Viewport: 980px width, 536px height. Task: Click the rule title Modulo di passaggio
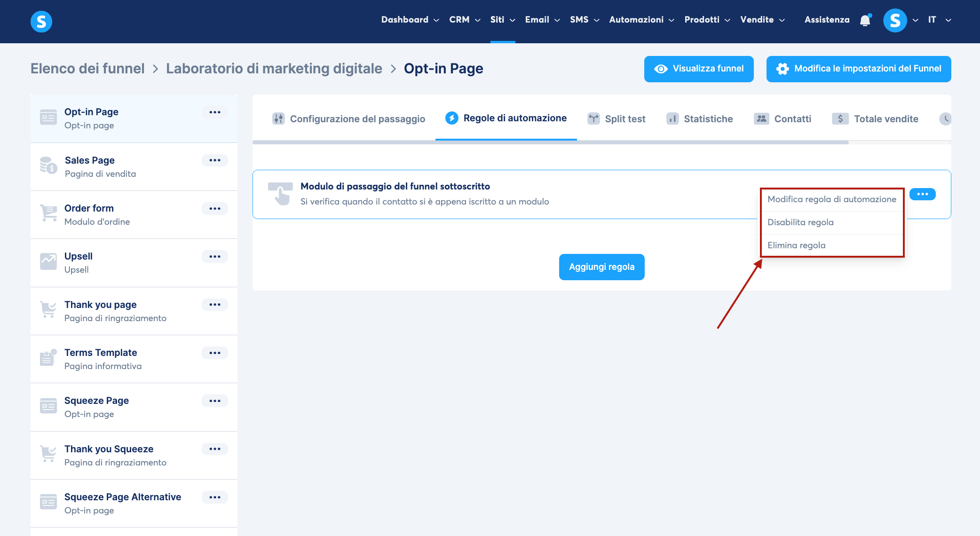pyautogui.click(x=395, y=186)
